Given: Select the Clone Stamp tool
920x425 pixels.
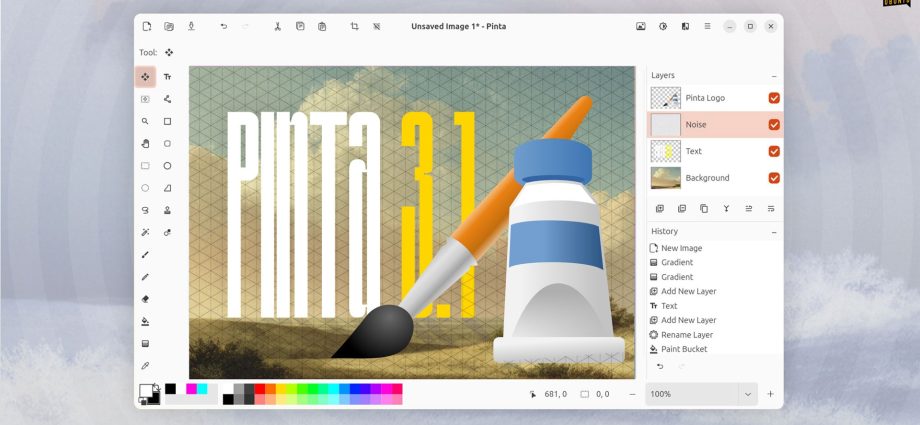Looking at the screenshot, I should pos(167,210).
